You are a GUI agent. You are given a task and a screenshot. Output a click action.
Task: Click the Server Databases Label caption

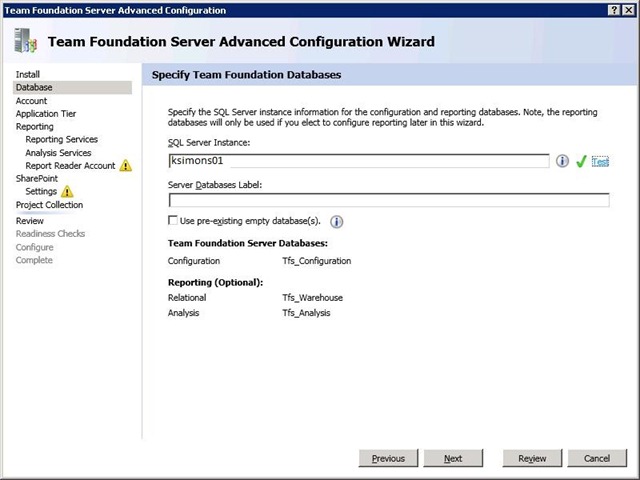[215, 185]
